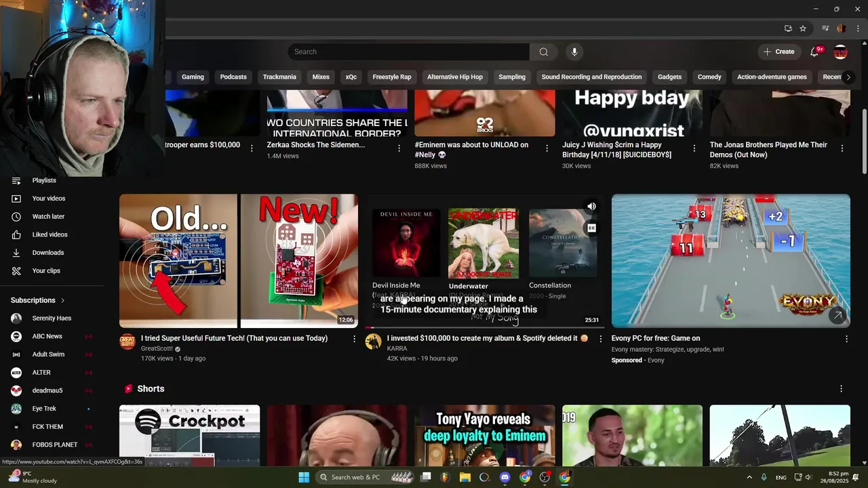Screen dimensions: 868x488
Task: Start voice search with microphone icon
Action: point(574,52)
